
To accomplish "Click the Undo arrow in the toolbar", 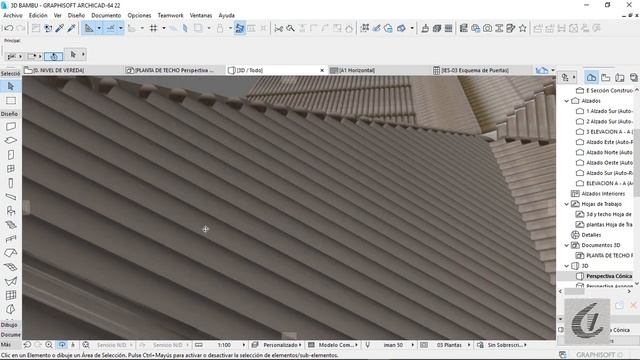I will (8, 28).
